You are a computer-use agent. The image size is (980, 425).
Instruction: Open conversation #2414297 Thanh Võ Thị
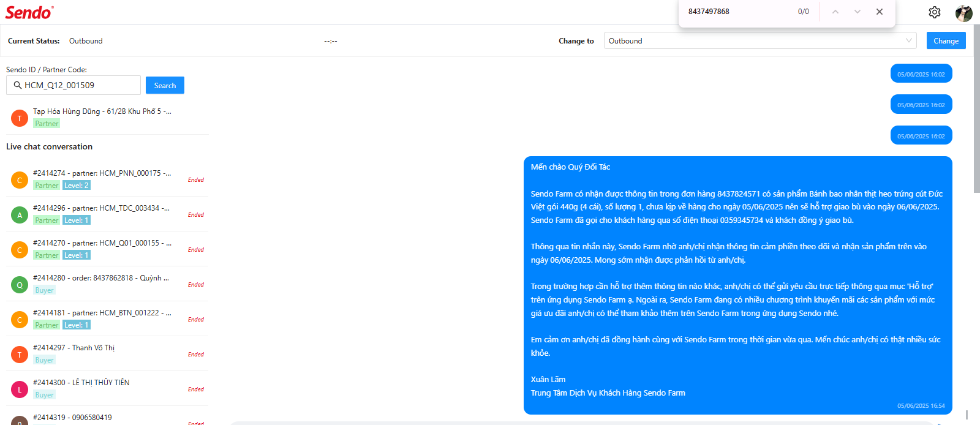coord(107,354)
